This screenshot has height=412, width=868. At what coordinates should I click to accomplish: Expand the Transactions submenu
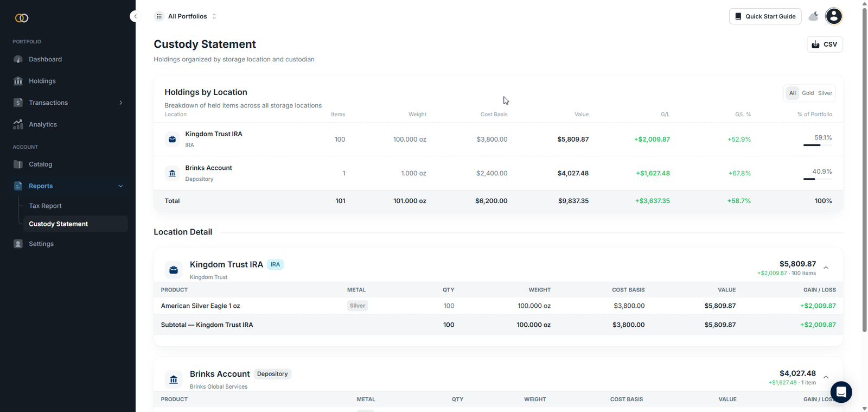tap(120, 103)
